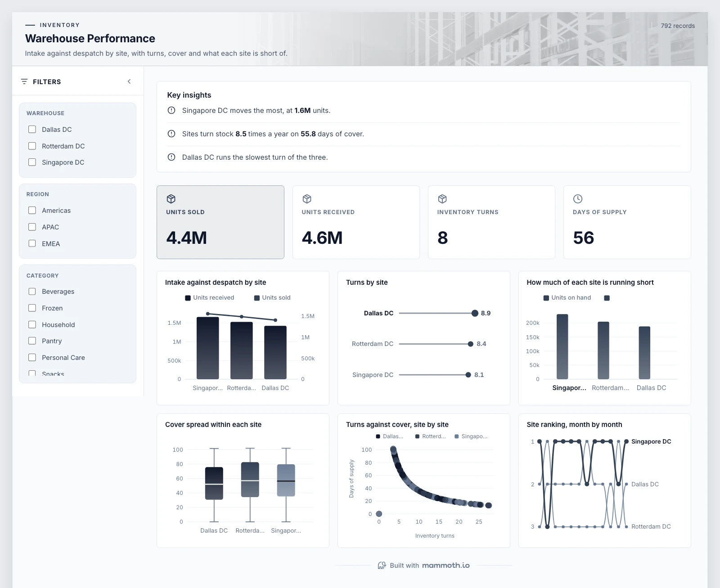Click the box icon on Units Received card
720x588 pixels.
307,199
